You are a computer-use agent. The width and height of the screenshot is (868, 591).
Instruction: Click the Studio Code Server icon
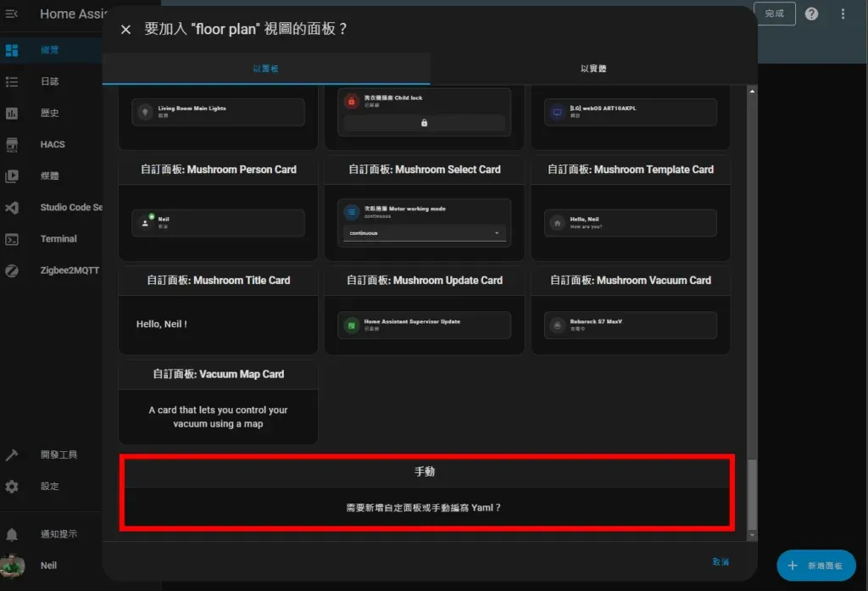[x=12, y=208]
